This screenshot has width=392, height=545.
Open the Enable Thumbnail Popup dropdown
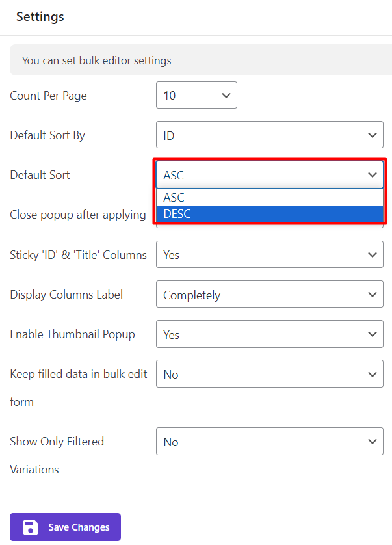[x=269, y=334]
